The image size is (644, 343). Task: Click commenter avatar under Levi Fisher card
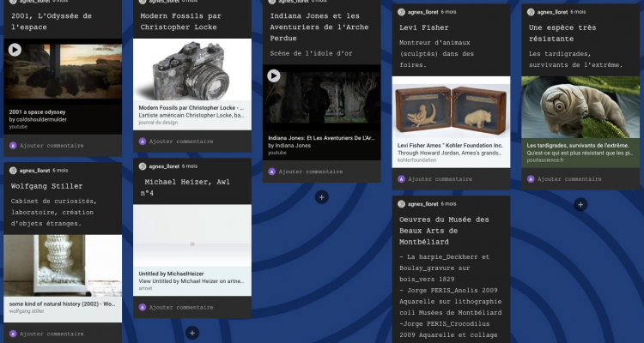coord(401,179)
